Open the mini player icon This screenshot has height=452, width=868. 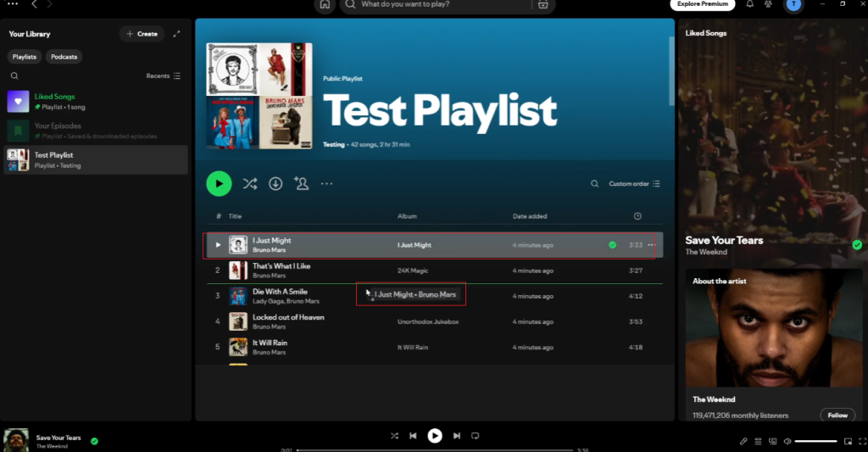point(848,442)
